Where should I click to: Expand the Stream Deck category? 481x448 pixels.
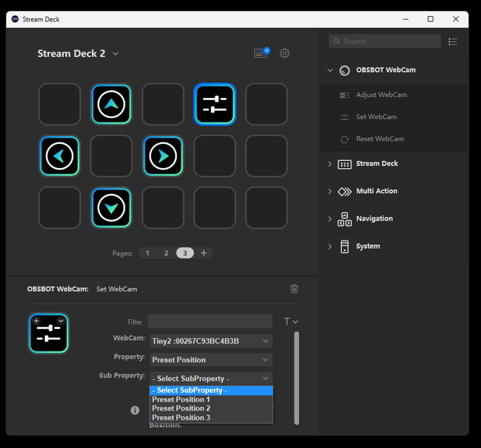[x=330, y=164]
